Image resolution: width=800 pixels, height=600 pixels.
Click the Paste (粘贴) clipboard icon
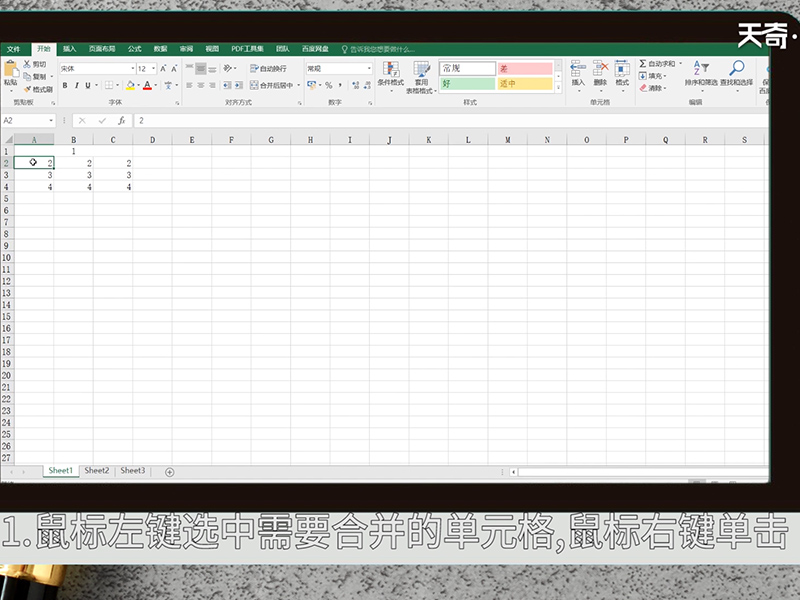tap(11, 69)
